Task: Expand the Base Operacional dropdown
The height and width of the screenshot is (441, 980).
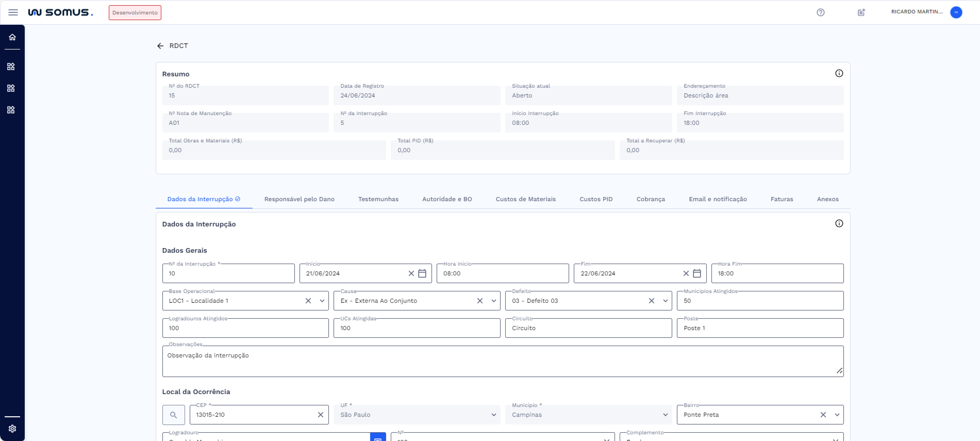Action: point(322,301)
